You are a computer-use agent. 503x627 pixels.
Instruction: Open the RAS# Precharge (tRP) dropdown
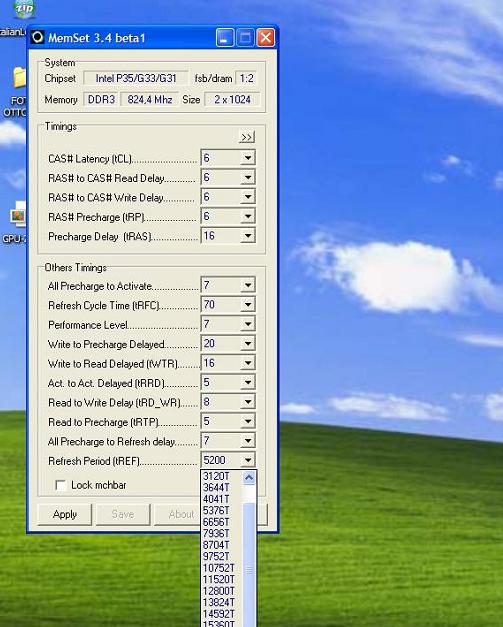(248, 216)
